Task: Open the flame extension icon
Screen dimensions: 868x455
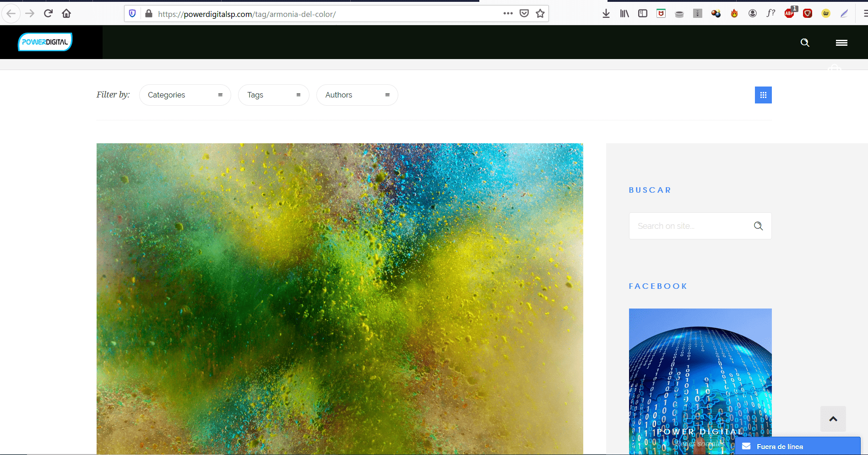Action: click(734, 14)
